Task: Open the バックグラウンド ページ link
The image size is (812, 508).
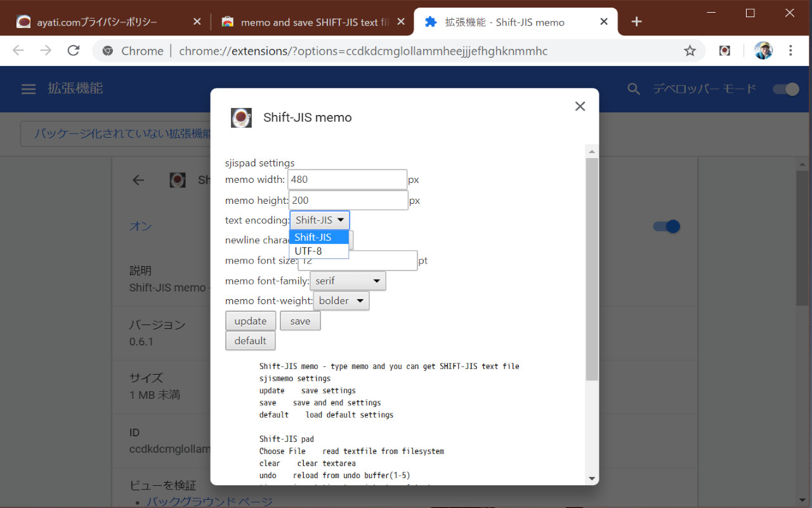Action: pyautogui.click(x=209, y=502)
